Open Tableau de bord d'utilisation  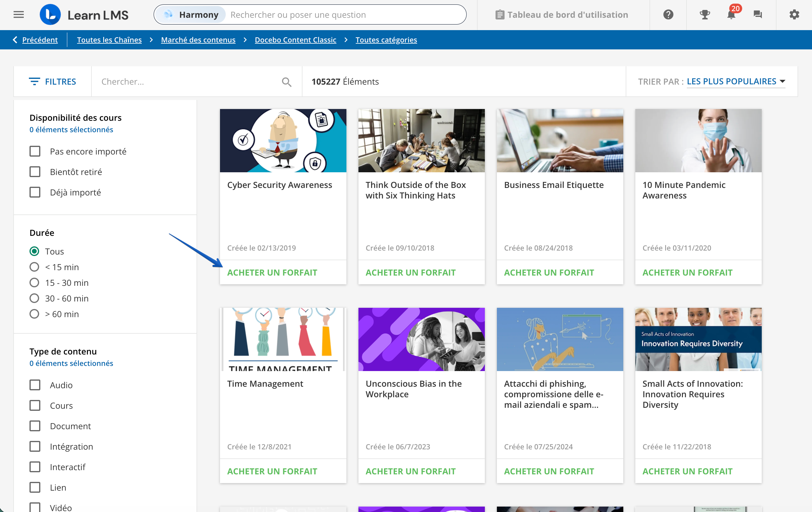(562, 14)
